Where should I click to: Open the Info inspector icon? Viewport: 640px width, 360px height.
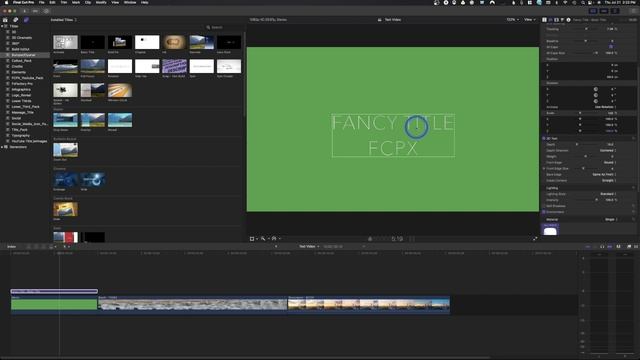tap(568, 20)
